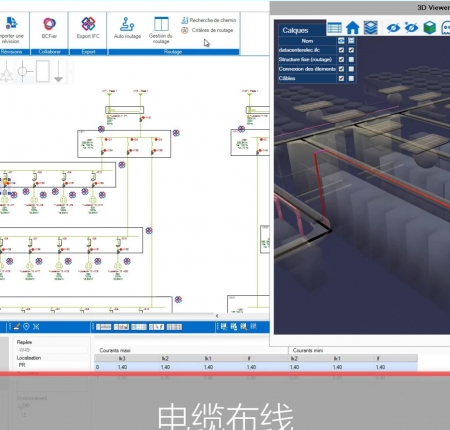The height and width of the screenshot is (430, 450).
Task: Click the fourth table layout icon in bottom toolbar
Action: pyautogui.click(x=156, y=327)
